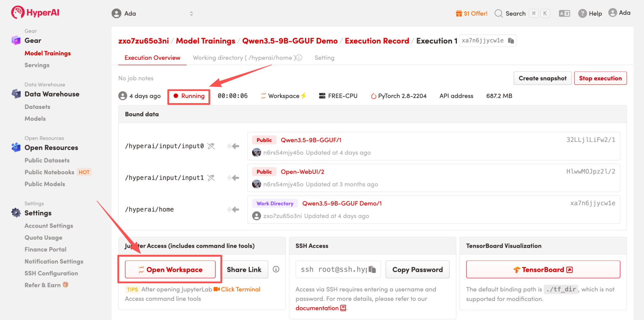
Task: Launch TensorBoard visualization
Action: (543, 270)
